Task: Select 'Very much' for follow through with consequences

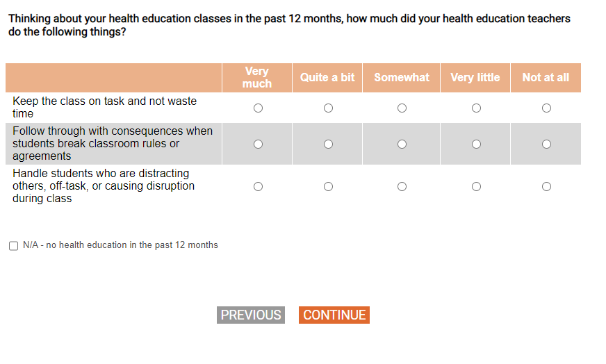Action: 258,144
